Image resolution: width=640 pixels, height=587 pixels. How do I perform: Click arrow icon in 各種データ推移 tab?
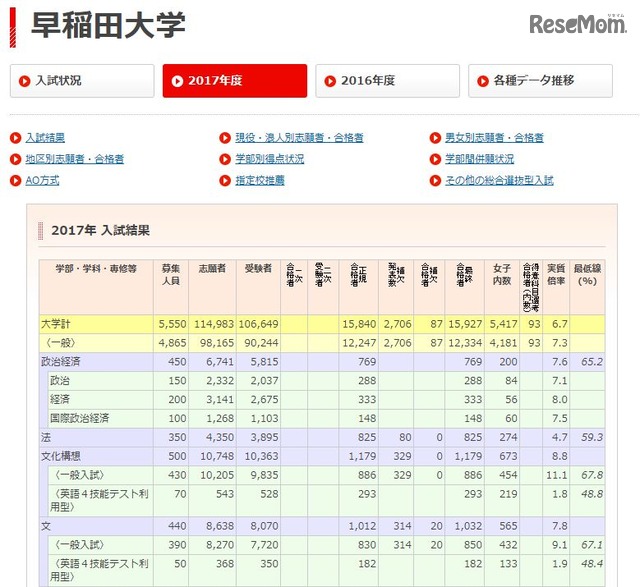[x=483, y=81]
